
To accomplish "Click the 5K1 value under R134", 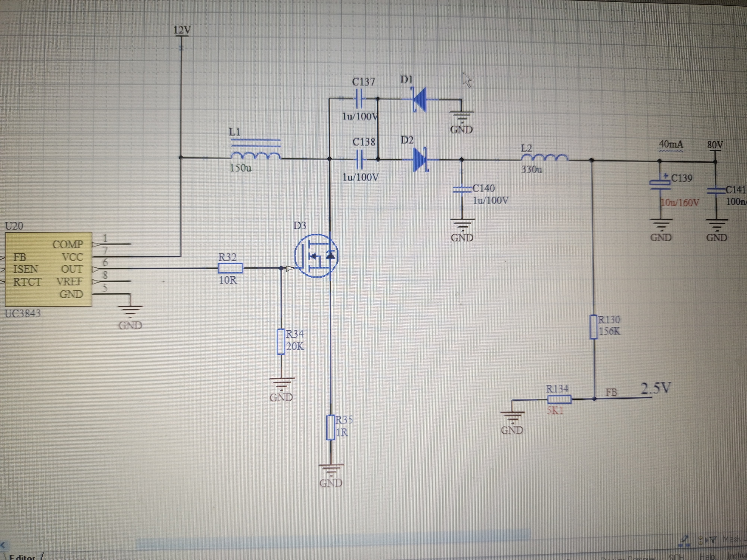I will [555, 410].
